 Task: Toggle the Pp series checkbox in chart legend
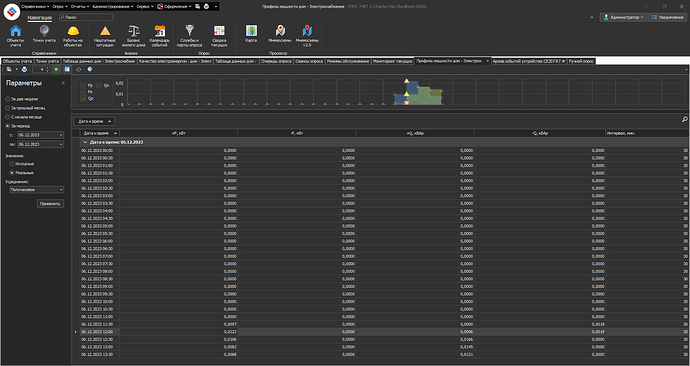pos(84,85)
